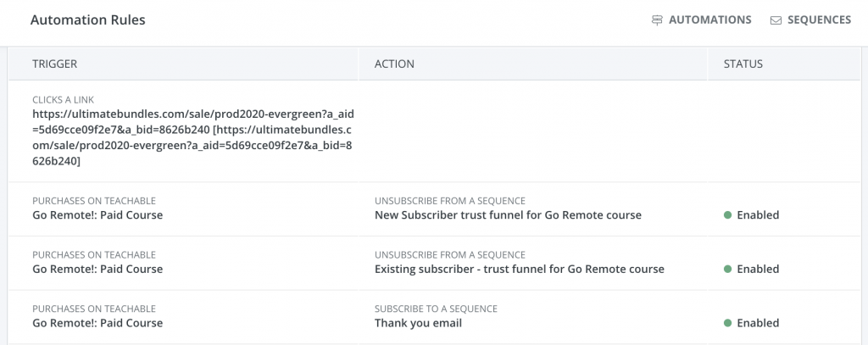The image size is (868, 345).
Task: Open the Thank you email sequence action
Action: coord(418,323)
